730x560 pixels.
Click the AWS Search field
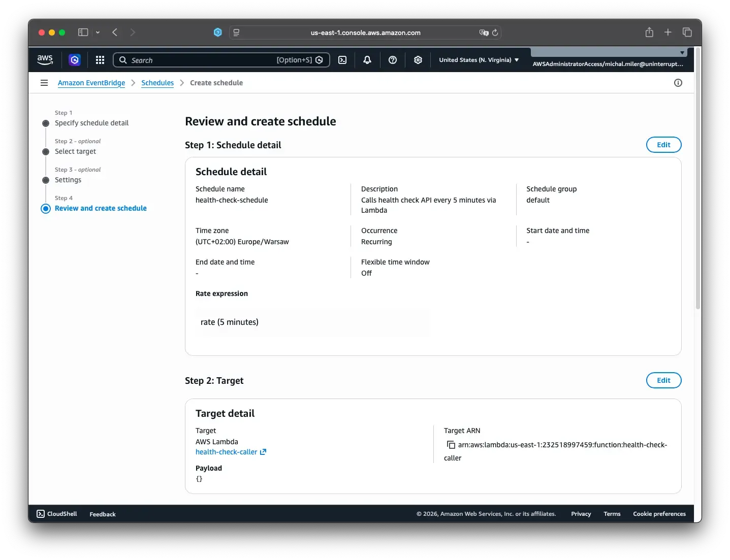tap(221, 60)
